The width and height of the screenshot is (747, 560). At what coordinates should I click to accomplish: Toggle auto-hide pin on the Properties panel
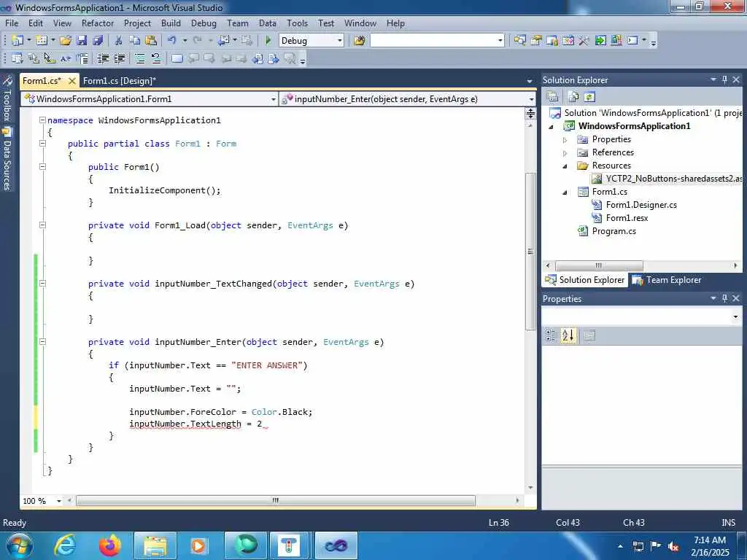724,298
